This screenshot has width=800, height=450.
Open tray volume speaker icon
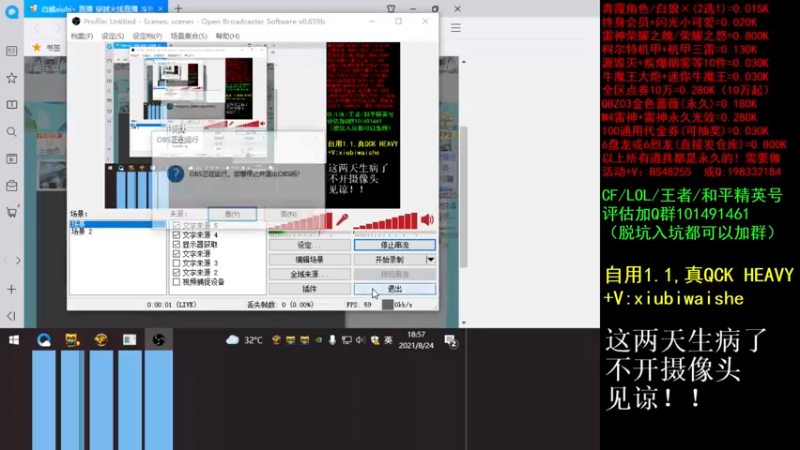(x=360, y=340)
